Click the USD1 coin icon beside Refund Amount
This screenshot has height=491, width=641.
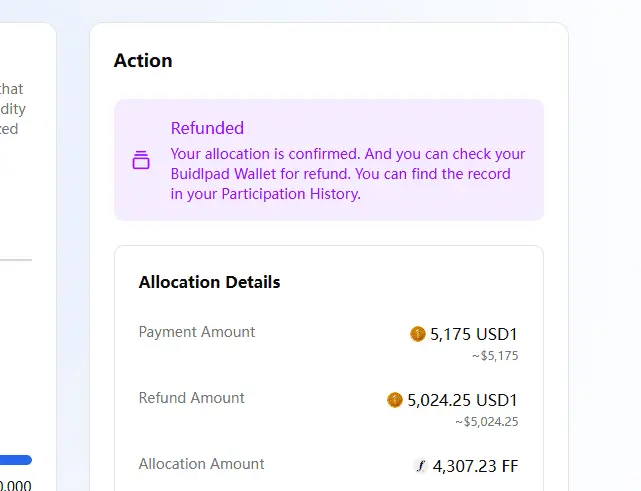[394, 400]
